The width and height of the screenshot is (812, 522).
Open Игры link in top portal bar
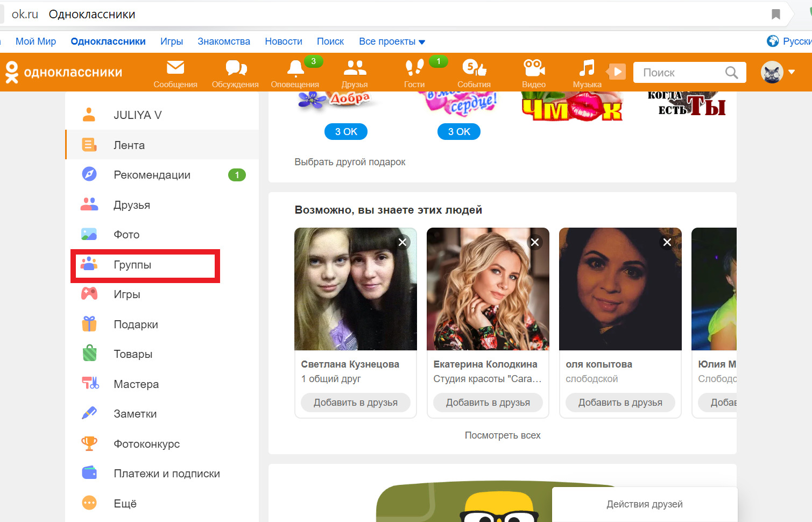(x=172, y=41)
